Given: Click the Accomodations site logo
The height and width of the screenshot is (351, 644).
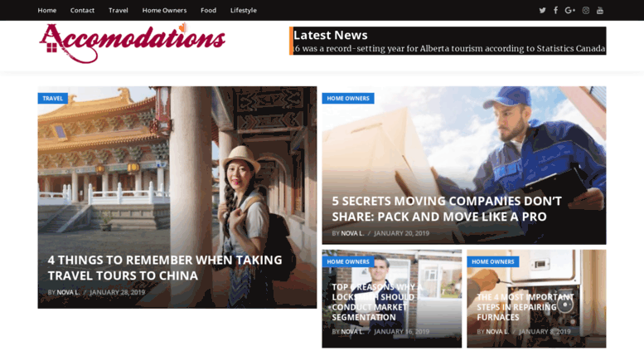Looking at the screenshot, I should (x=133, y=43).
